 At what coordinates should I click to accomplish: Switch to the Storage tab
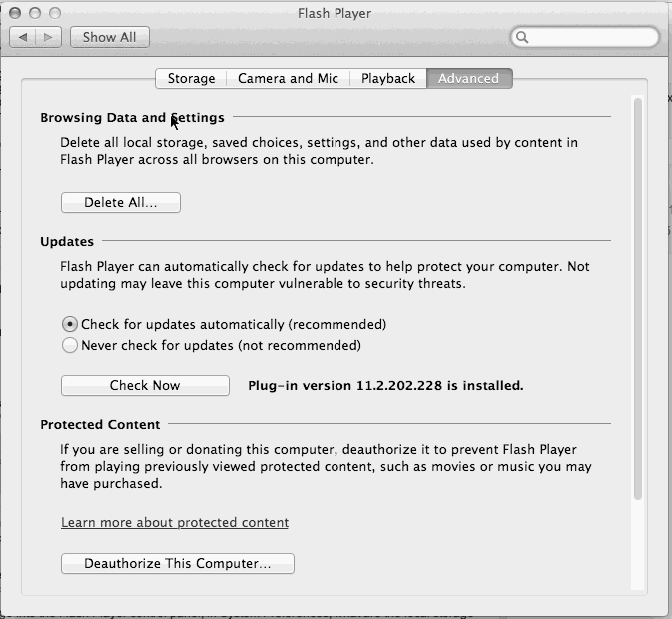pyautogui.click(x=191, y=79)
